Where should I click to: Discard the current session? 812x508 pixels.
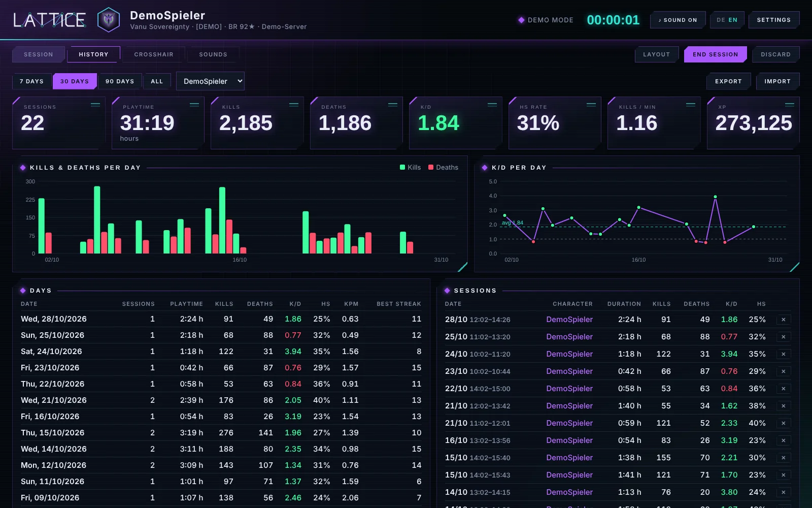point(775,54)
